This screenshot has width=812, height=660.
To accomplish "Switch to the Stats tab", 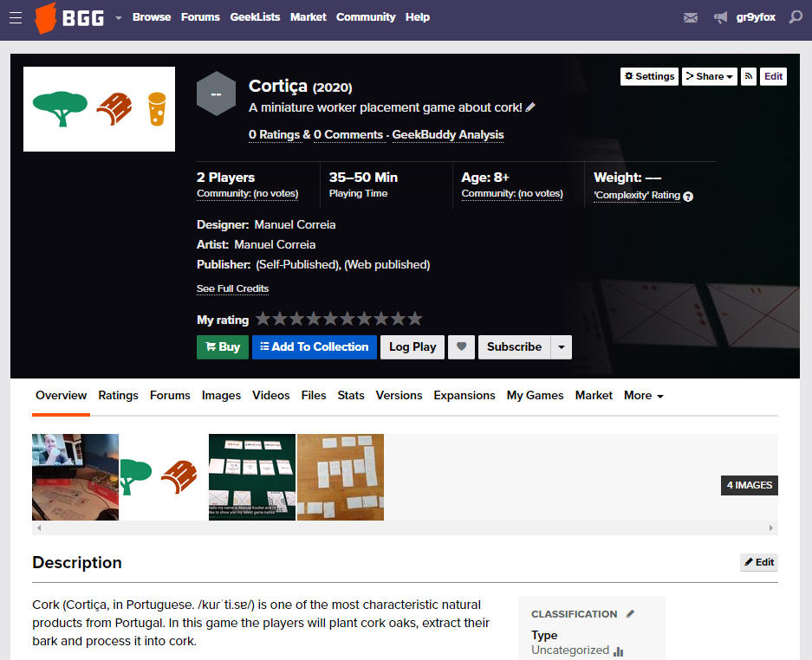I will click(x=351, y=396).
